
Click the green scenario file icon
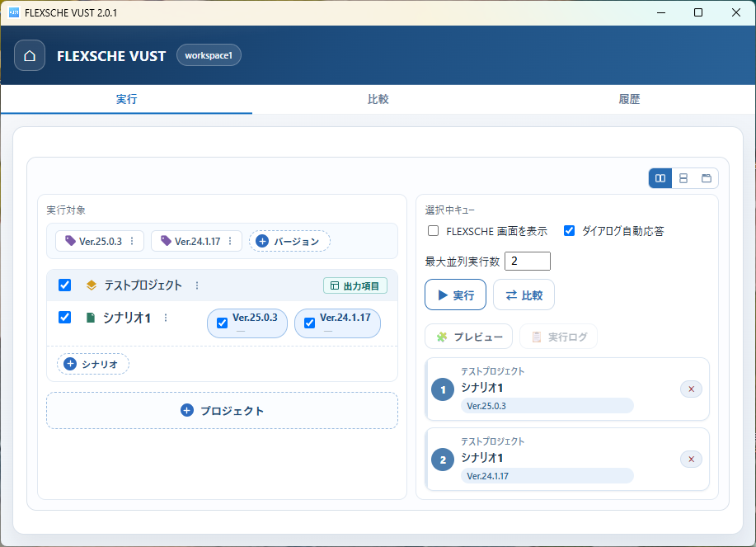[90, 318]
